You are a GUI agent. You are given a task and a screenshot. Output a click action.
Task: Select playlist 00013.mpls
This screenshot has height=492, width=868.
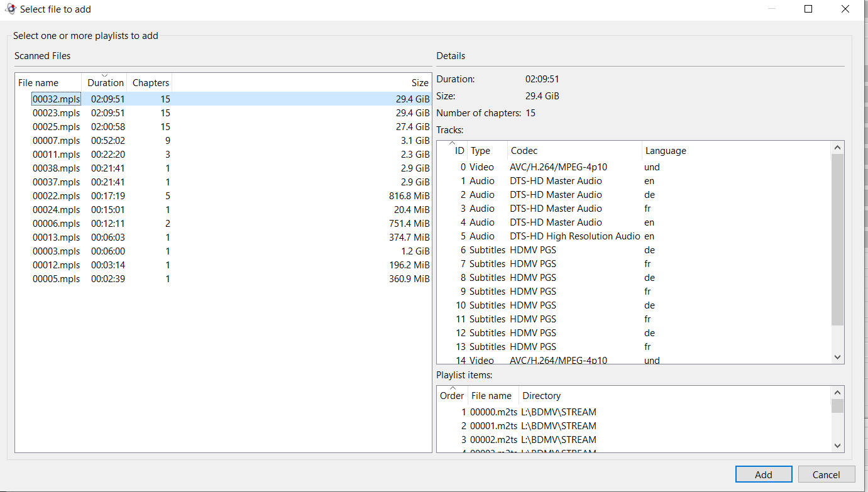pos(223,238)
